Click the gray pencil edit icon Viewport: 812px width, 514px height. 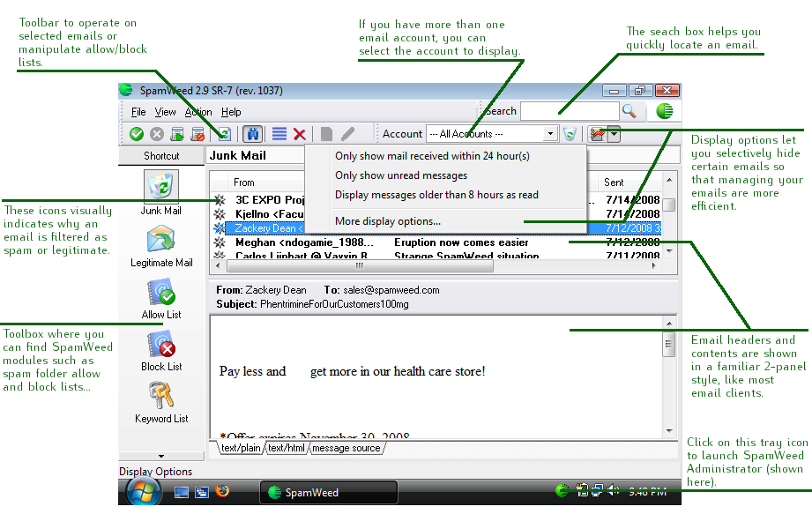click(x=347, y=135)
